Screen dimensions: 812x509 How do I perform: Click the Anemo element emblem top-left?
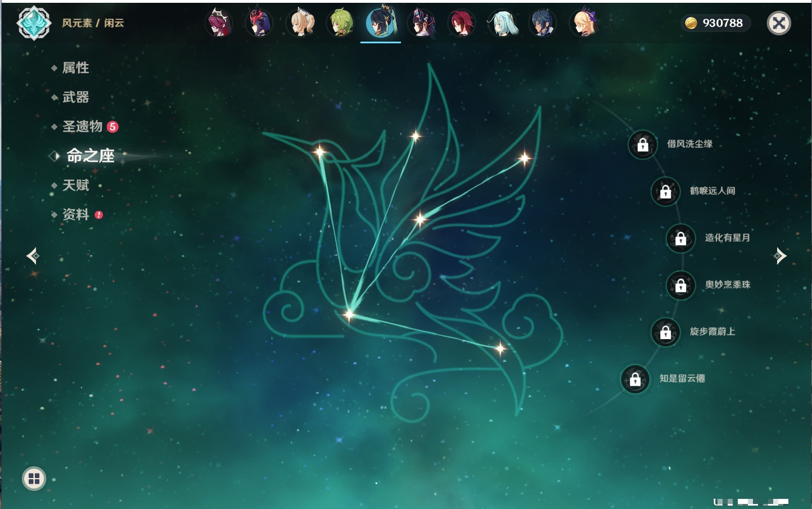click(x=34, y=23)
